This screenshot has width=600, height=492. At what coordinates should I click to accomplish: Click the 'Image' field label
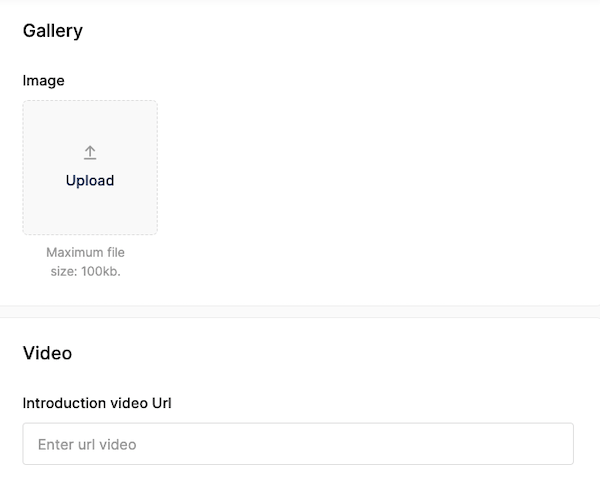pyautogui.click(x=43, y=81)
